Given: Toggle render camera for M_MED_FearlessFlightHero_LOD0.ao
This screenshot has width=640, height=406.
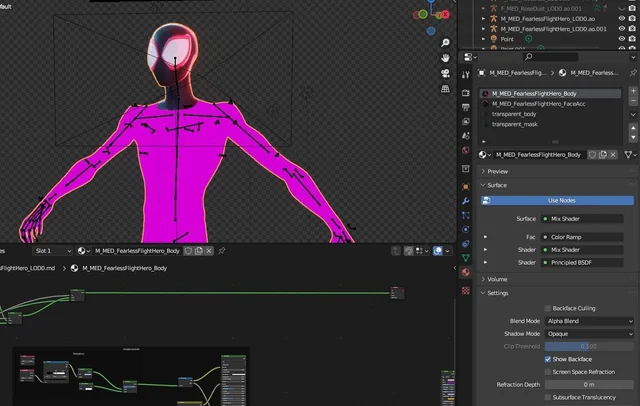Looking at the screenshot, I should click(x=632, y=18).
